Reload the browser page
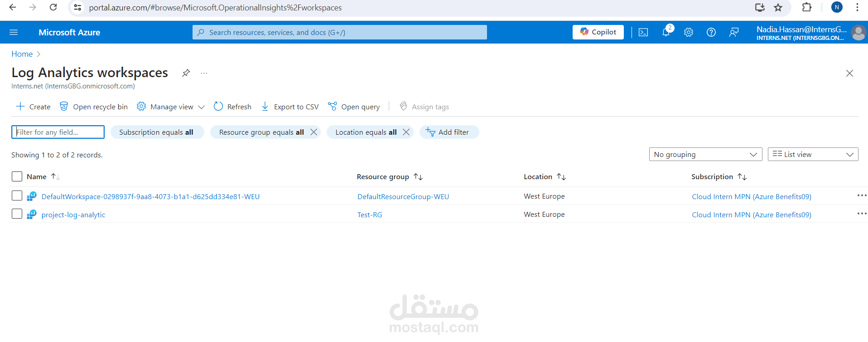This screenshot has width=868, height=342. (x=53, y=7)
